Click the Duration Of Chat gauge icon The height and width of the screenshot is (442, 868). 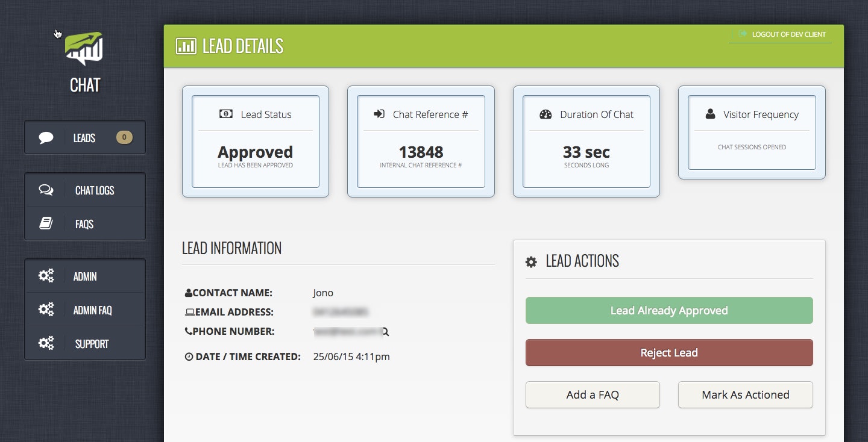click(x=546, y=114)
